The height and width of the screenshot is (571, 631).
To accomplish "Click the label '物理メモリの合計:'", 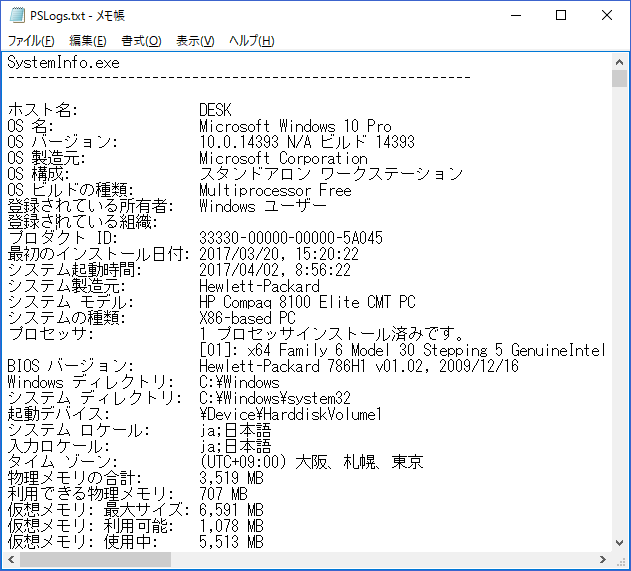I will [74, 478].
